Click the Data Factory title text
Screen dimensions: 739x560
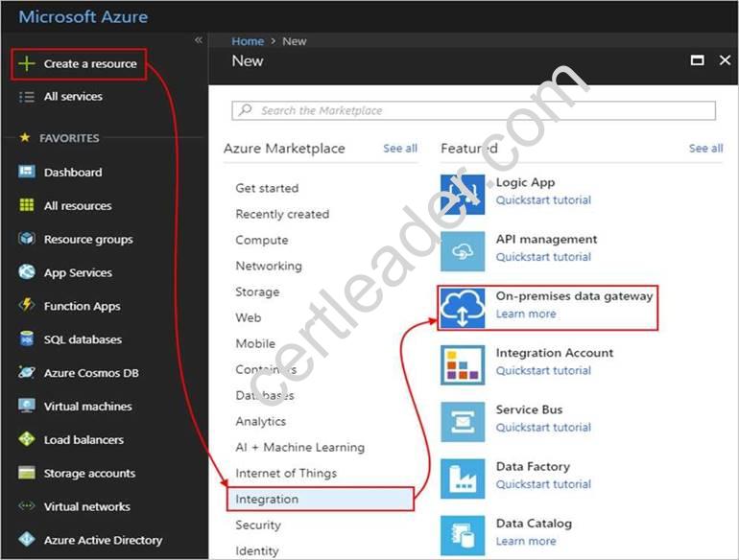click(533, 467)
